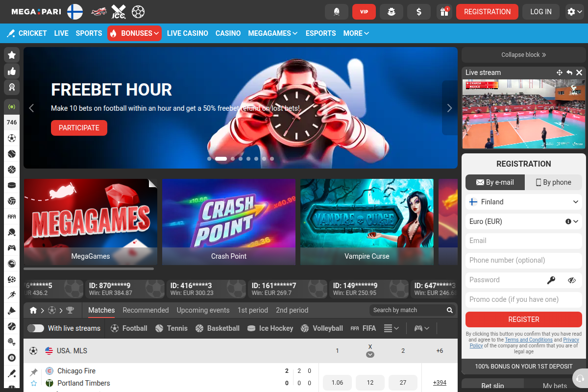Screen dimensions: 588x392
Task: Switch to the Recommended tab
Action: tap(146, 310)
